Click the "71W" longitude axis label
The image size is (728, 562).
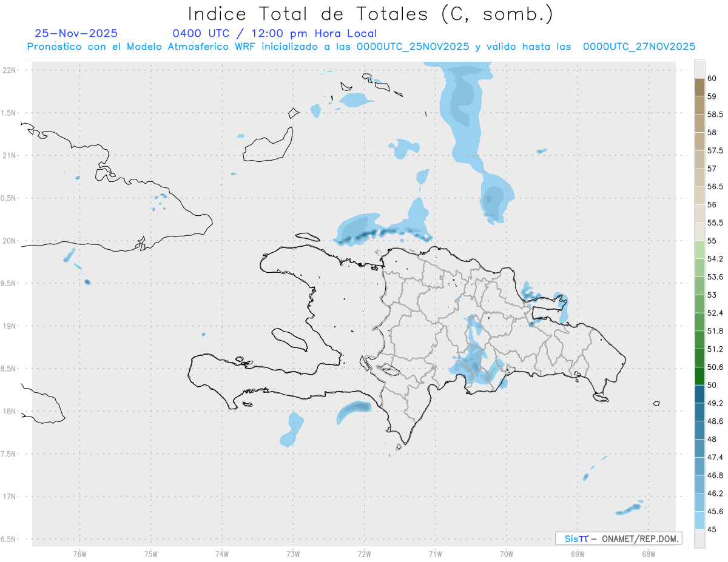pos(435,554)
